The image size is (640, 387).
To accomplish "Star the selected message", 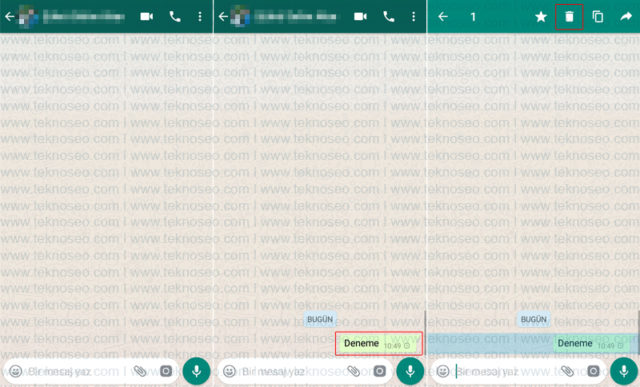I will point(541,17).
